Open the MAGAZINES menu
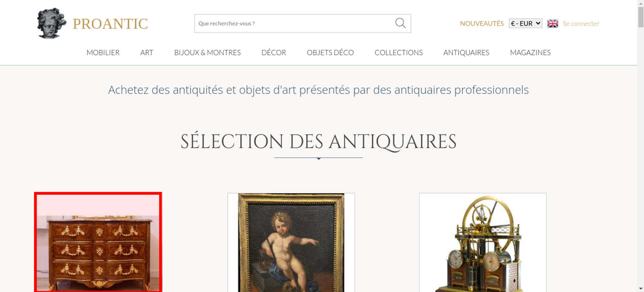The image size is (644, 292). point(530,52)
